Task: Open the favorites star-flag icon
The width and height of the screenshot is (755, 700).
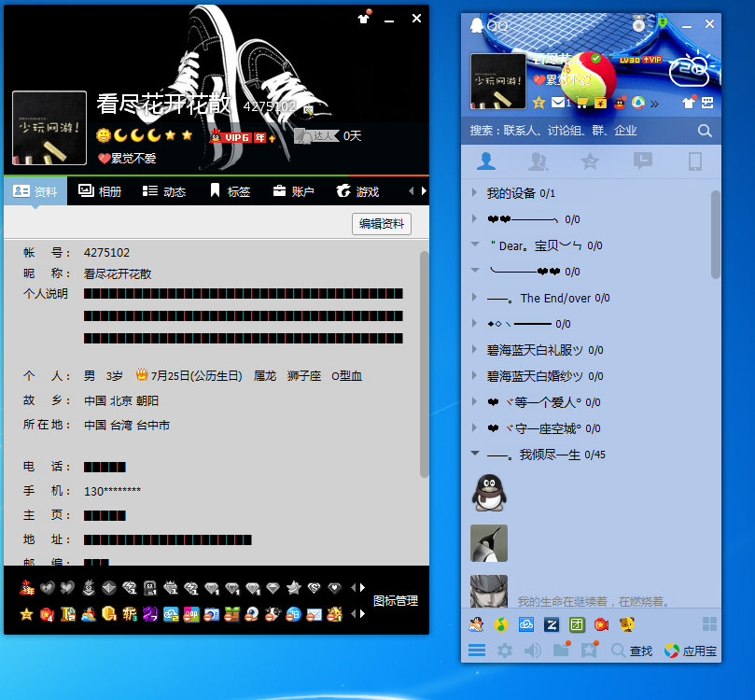Action: coord(589,650)
